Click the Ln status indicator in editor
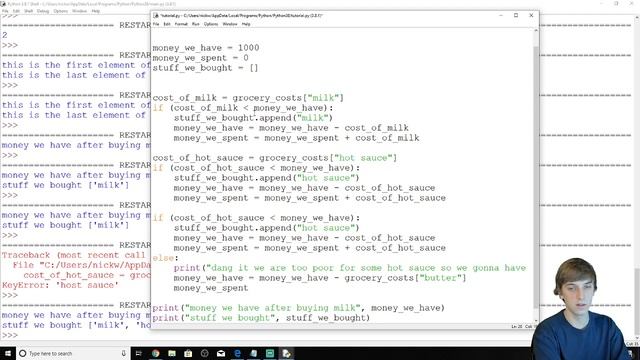This screenshot has height=360, width=640. 516,327
